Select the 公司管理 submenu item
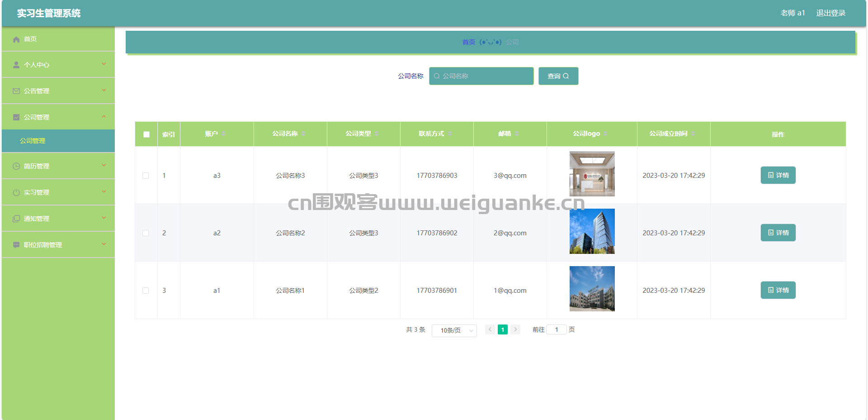 click(58, 141)
